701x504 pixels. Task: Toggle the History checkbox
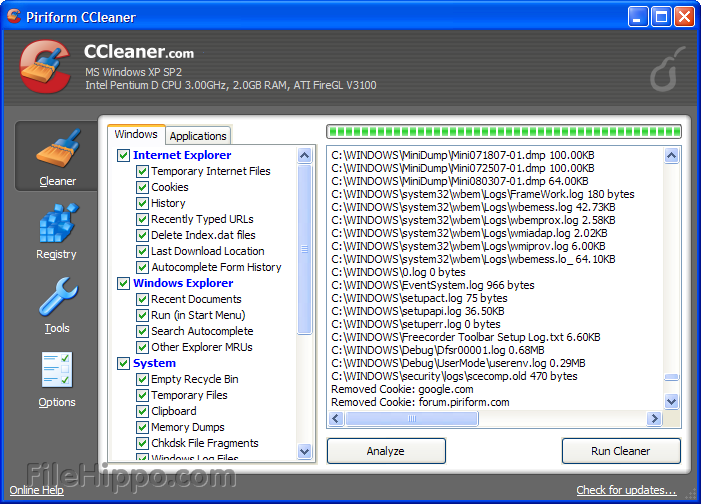[x=142, y=203]
